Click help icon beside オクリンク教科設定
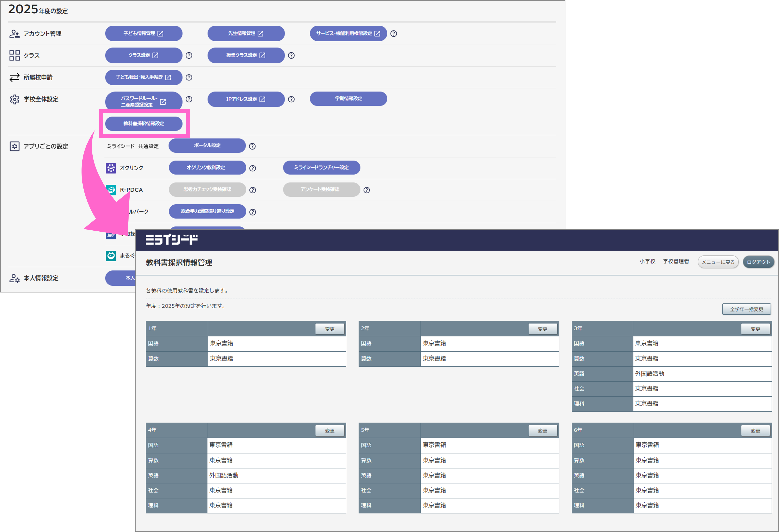 (x=253, y=168)
